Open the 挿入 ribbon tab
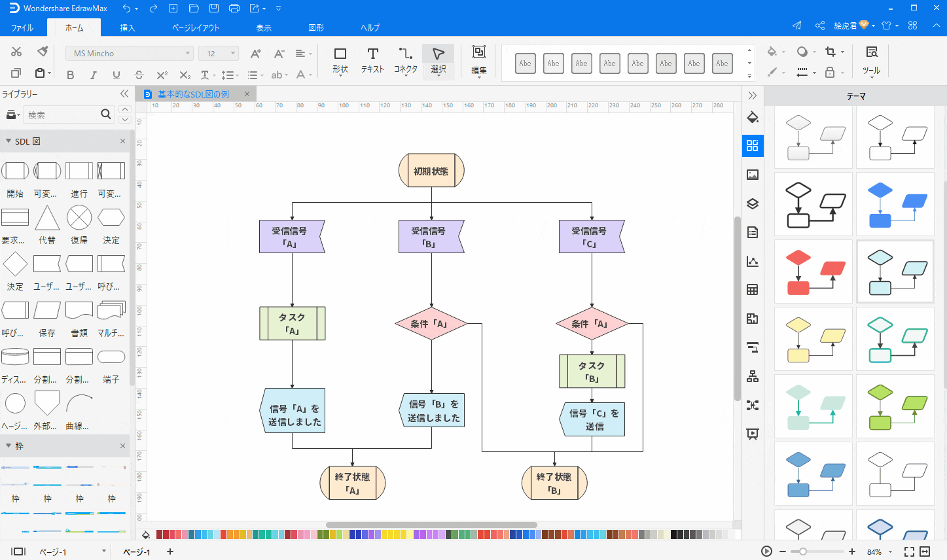The height and width of the screenshot is (560, 947). tap(128, 27)
